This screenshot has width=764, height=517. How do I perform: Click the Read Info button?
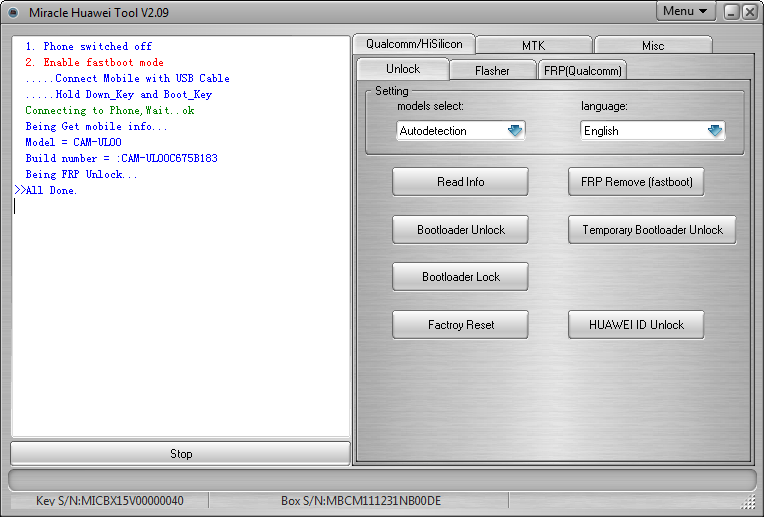pos(460,182)
